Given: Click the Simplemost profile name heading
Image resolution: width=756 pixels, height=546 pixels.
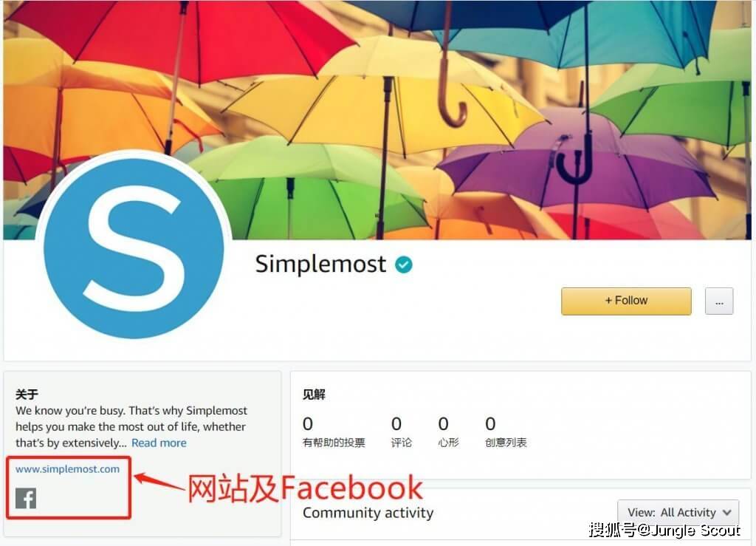Looking at the screenshot, I should (320, 265).
